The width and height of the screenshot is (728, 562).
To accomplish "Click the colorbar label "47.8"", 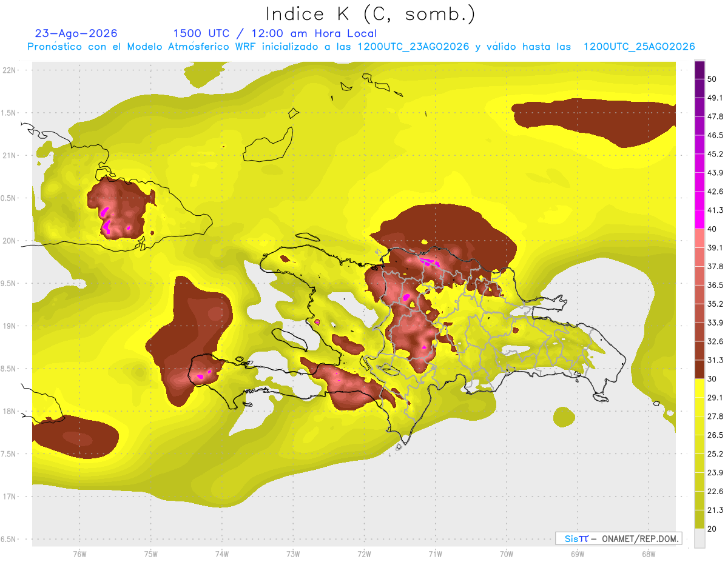I will coord(716,116).
